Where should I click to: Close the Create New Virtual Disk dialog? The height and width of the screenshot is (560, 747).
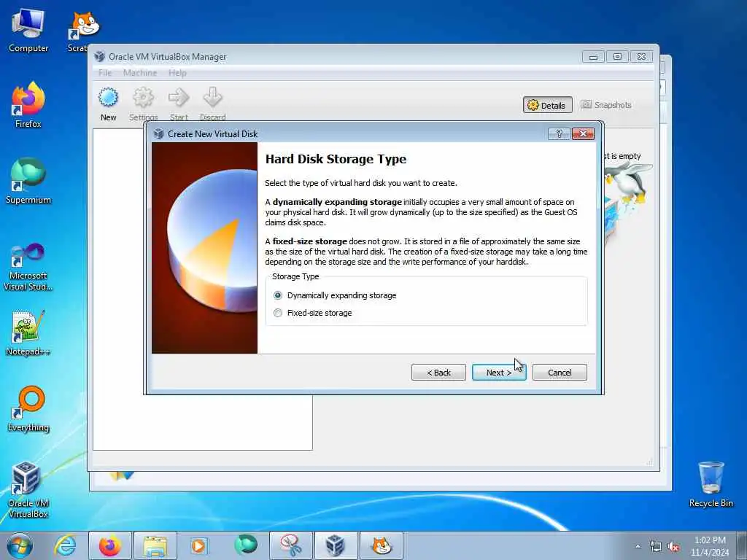click(x=583, y=134)
